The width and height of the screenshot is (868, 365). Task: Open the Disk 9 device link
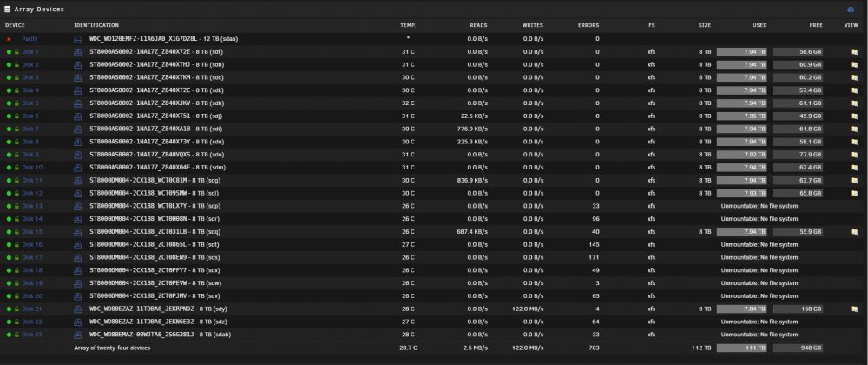30,155
